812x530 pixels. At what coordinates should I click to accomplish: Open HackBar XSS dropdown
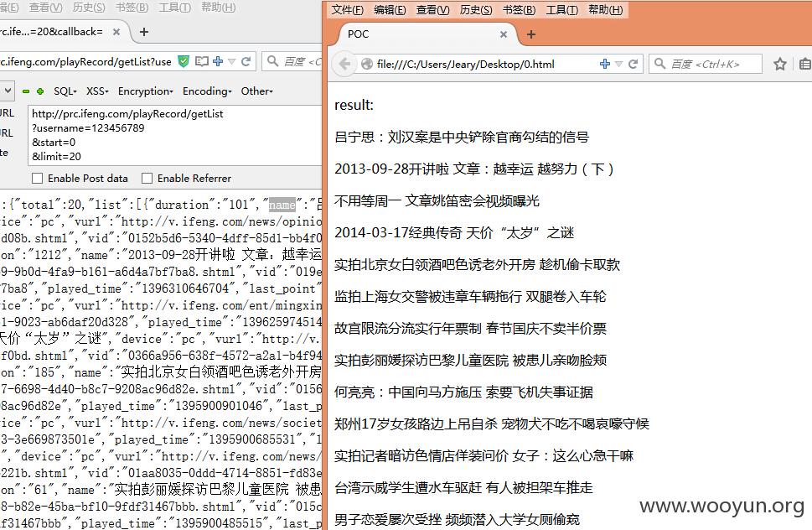pyautogui.click(x=97, y=91)
